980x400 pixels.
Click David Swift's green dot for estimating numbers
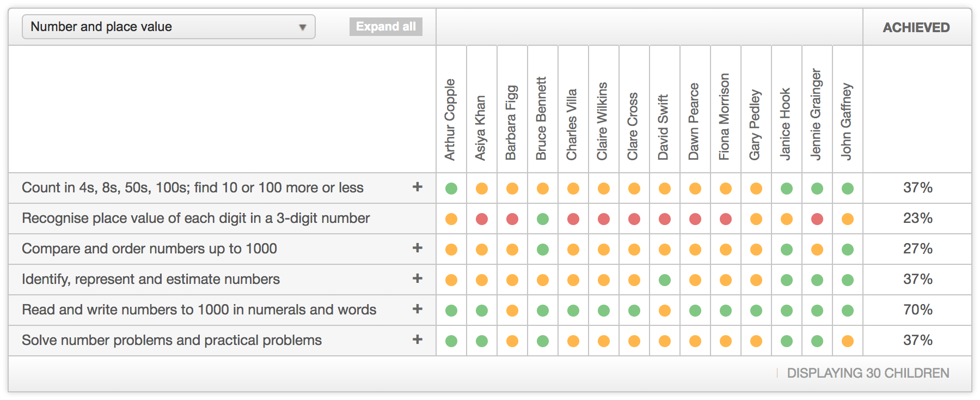click(664, 279)
